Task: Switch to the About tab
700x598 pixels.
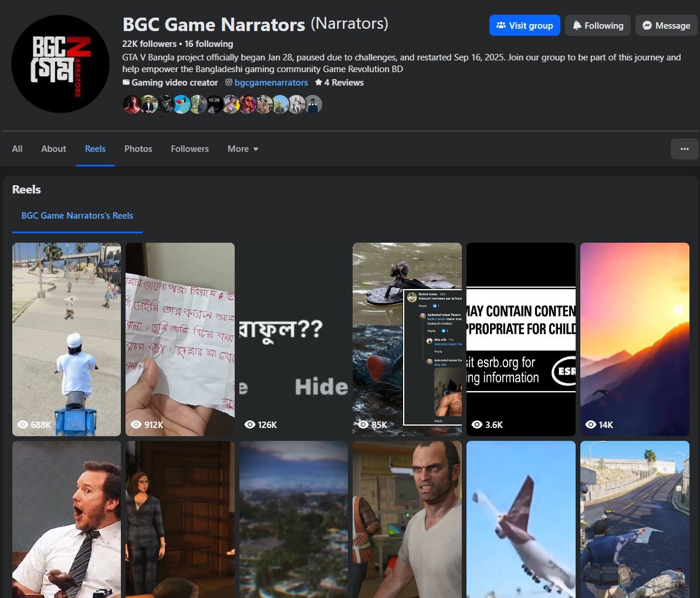Action: click(53, 148)
